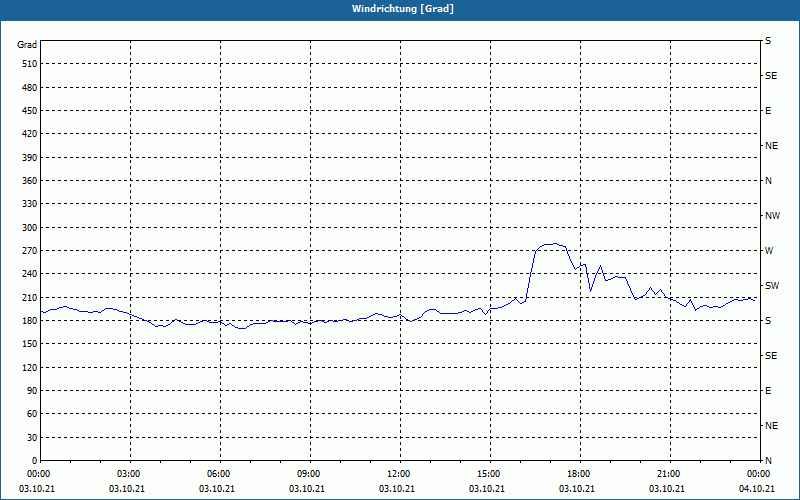The width and height of the screenshot is (800, 500).
Task: Select the y-axis value 210
Action: pos(30,297)
